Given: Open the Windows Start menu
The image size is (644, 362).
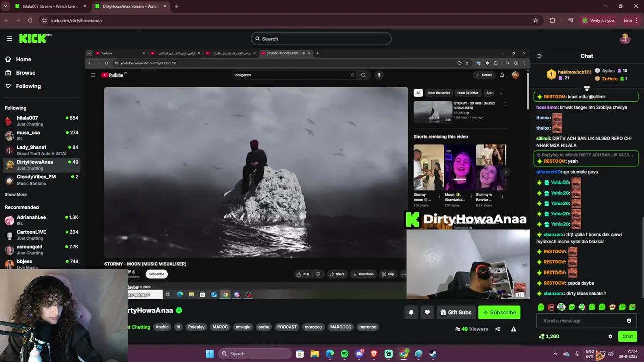Looking at the screenshot, I should [210, 354].
